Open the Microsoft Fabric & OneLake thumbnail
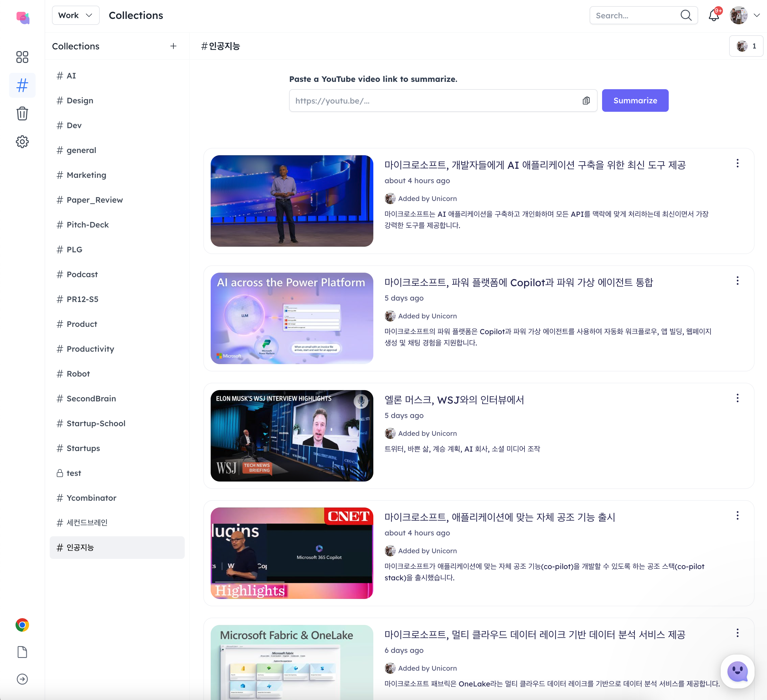The width and height of the screenshot is (767, 700). pyautogui.click(x=292, y=662)
